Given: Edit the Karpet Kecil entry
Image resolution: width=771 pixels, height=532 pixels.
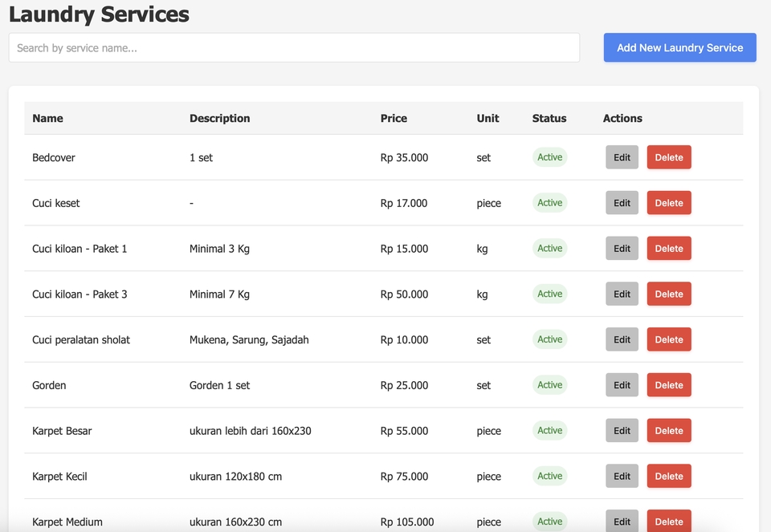Looking at the screenshot, I should (622, 477).
